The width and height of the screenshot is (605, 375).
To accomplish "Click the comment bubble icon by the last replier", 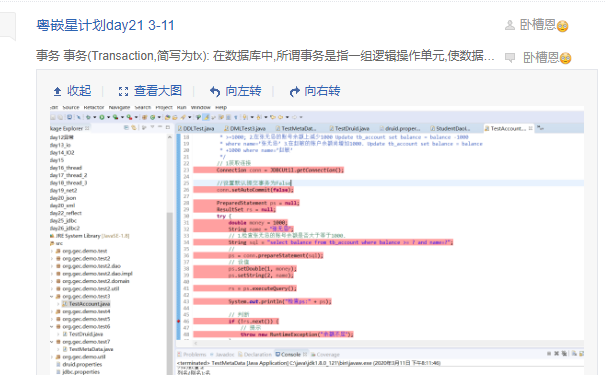I will pyautogui.click(x=510, y=57).
